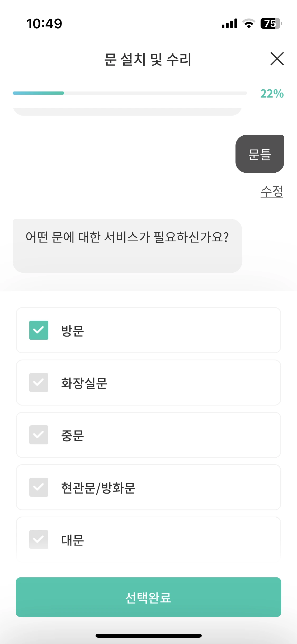The width and height of the screenshot is (297, 644).
Task: Close the 문 설치 및 수리 request form
Action: click(277, 59)
